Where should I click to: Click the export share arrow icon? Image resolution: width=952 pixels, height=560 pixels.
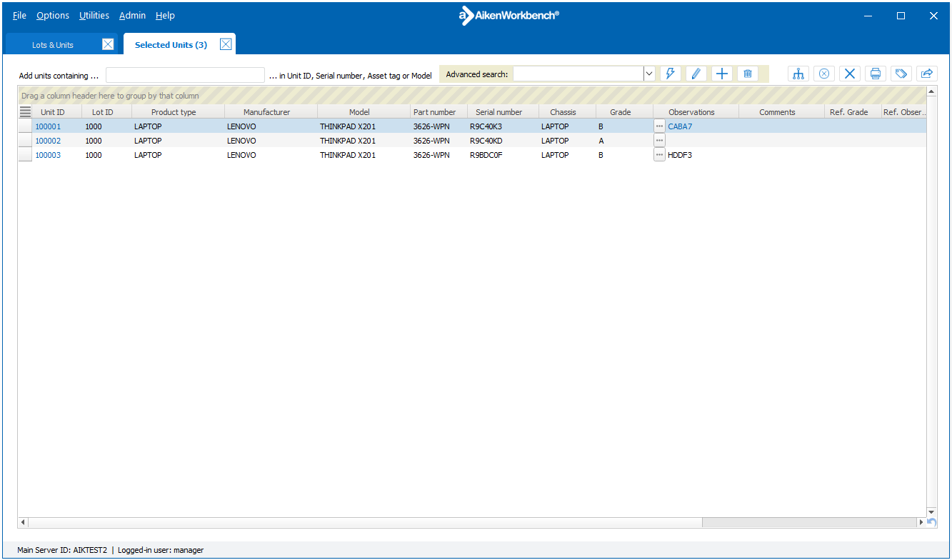tap(927, 74)
